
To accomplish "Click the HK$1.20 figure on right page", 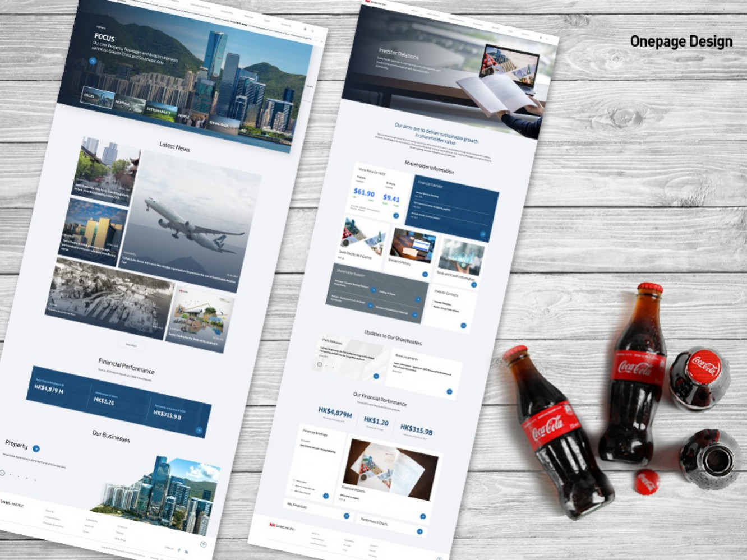I will (x=376, y=422).
